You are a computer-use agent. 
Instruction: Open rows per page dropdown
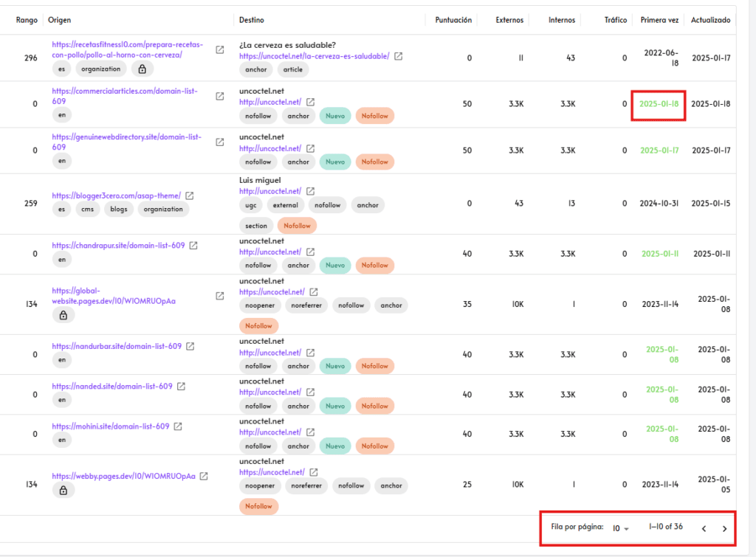620,528
